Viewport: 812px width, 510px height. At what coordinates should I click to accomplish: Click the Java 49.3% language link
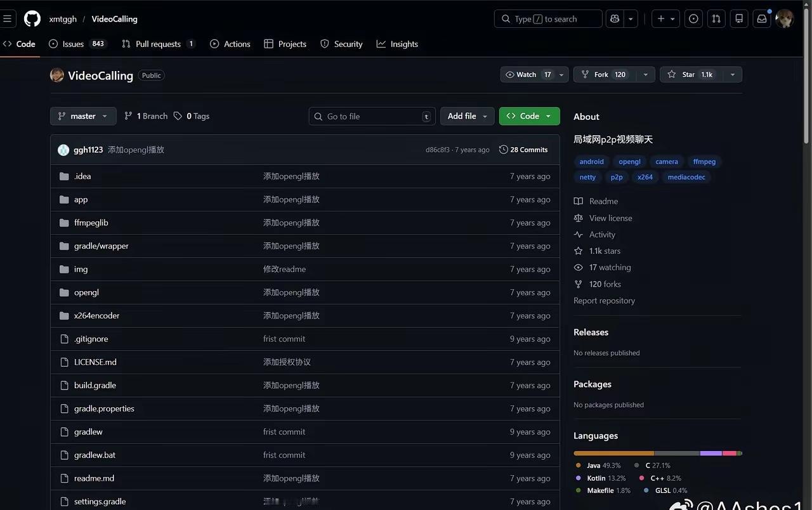click(x=598, y=466)
